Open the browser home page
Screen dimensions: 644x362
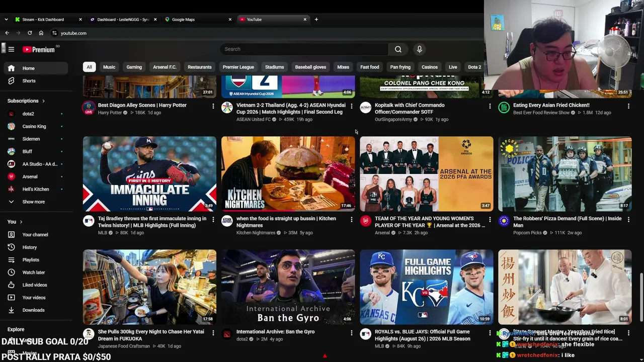click(x=41, y=33)
